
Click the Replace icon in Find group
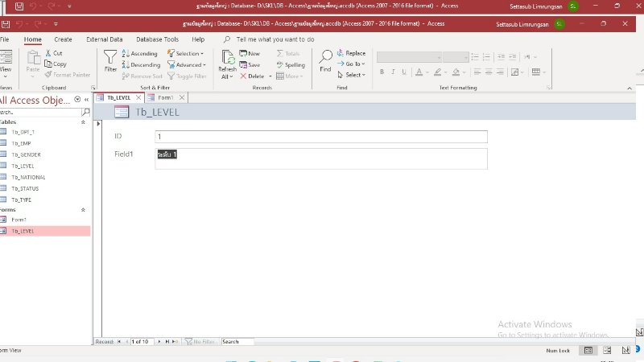pyautogui.click(x=350, y=53)
